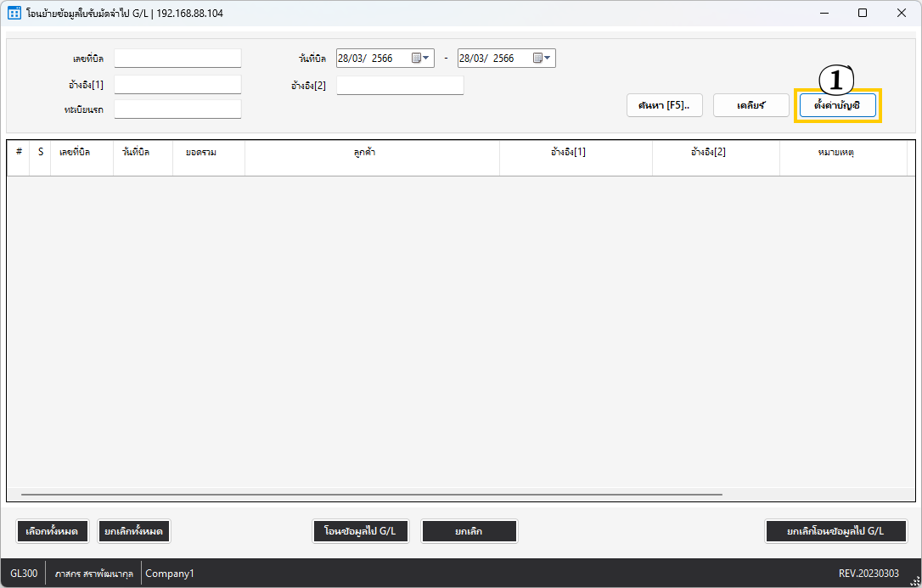This screenshot has height=588, width=922.
Task: Click the ยกเลิกโอนข้อมูลไป G/L button
Action: pos(835,531)
